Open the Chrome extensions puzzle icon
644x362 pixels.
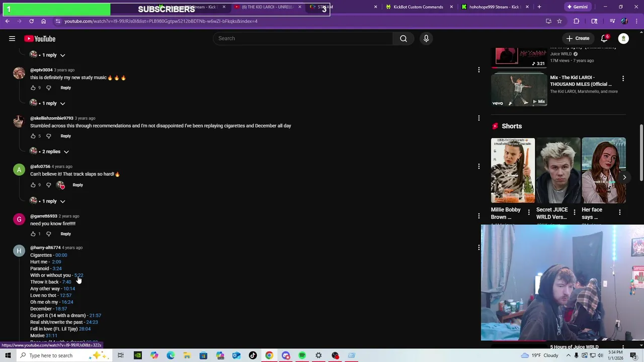pos(577,21)
